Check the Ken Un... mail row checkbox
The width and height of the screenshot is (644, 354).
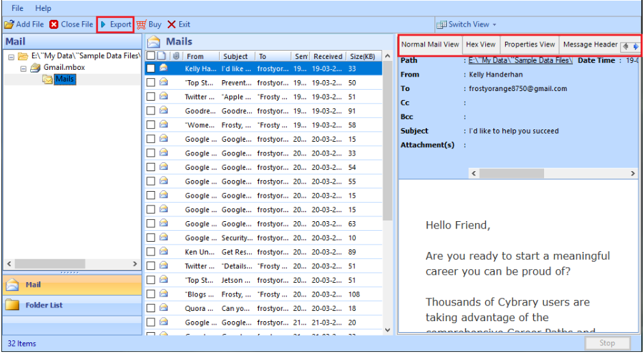(151, 251)
